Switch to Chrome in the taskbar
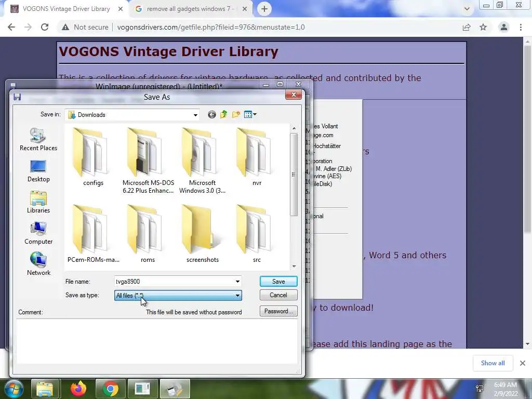Image resolution: width=532 pixels, height=399 pixels. (111, 389)
